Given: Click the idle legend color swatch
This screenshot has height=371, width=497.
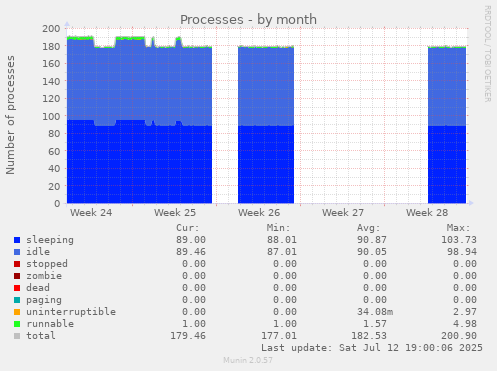Looking at the screenshot, I should coord(17,252).
